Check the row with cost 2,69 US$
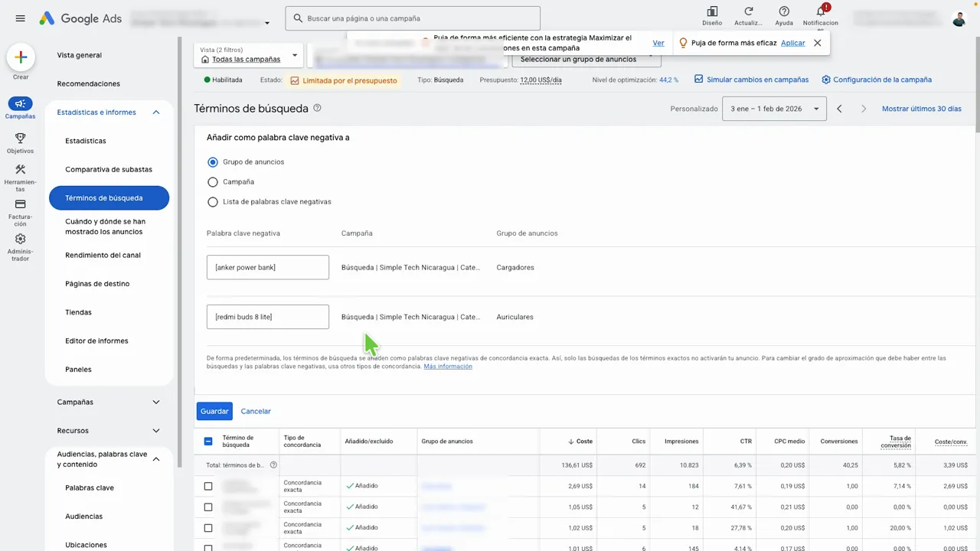The width and height of the screenshot is (980, 551). (x=208, y=486)
